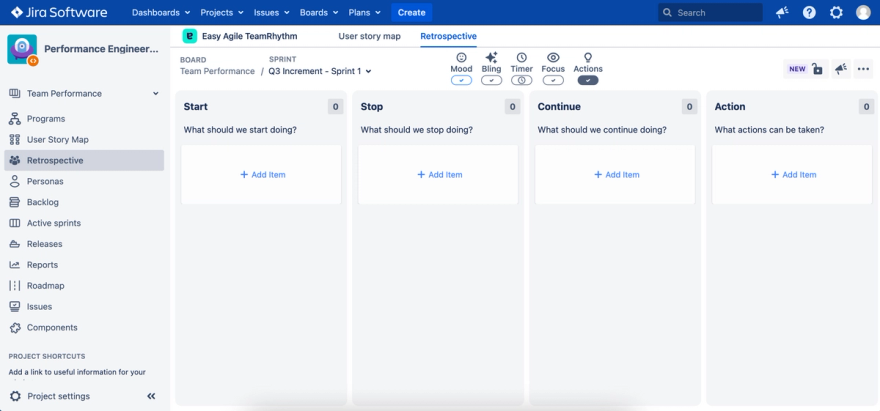Open Programs in the sidebar

click(84, 118)
